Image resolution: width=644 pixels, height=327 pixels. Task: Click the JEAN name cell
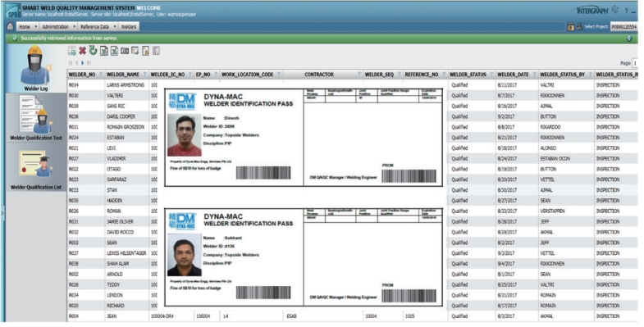112,316
